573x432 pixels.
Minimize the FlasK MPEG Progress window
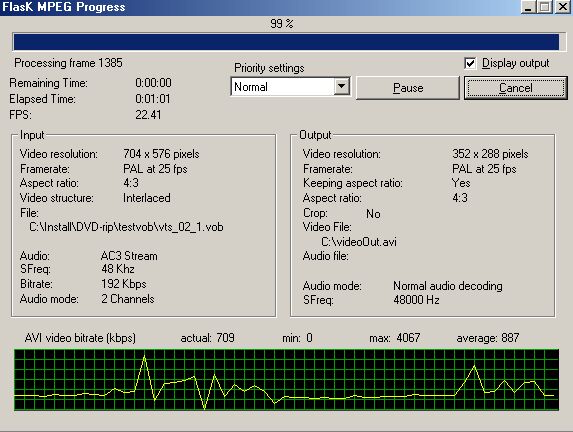point(528,7)
